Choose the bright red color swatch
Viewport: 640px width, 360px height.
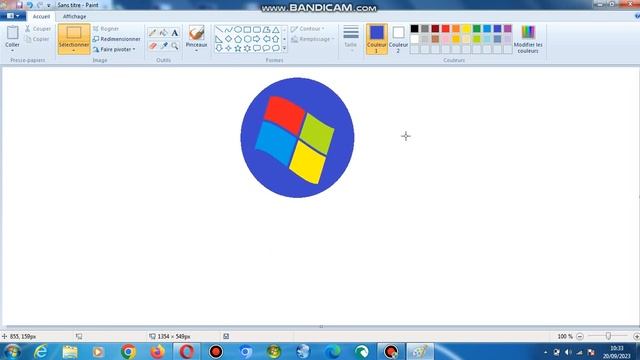(x=445, y=29)
